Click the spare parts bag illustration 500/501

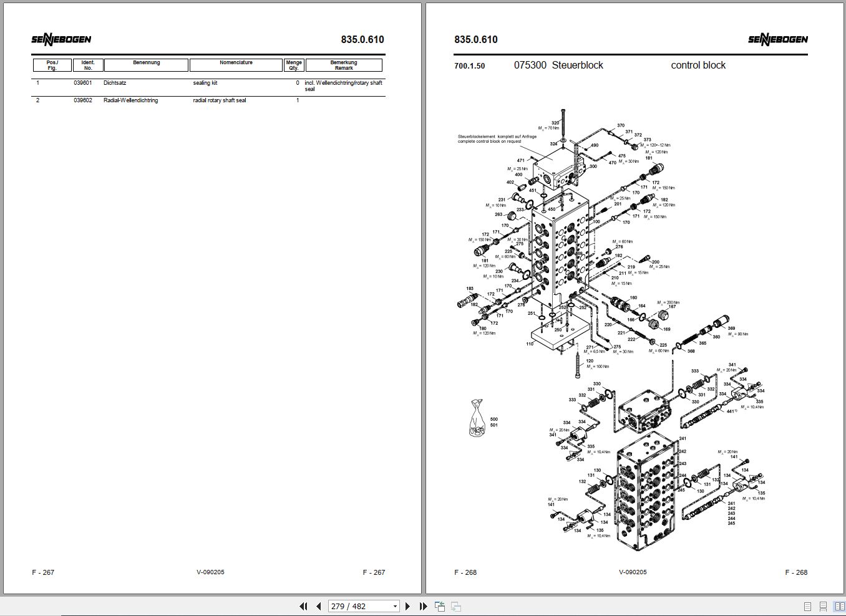click(x=477, y=419)
